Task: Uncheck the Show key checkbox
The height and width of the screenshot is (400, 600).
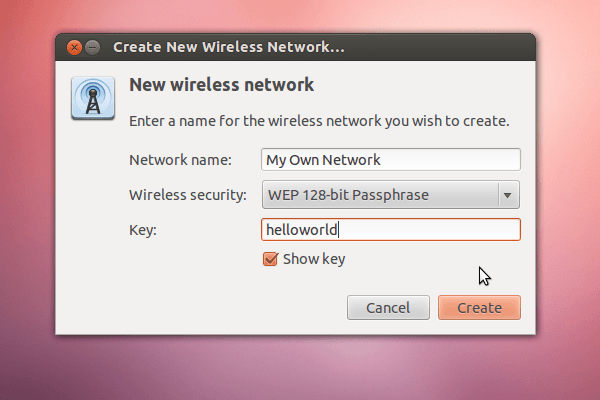Action: (x=270, y=259)
